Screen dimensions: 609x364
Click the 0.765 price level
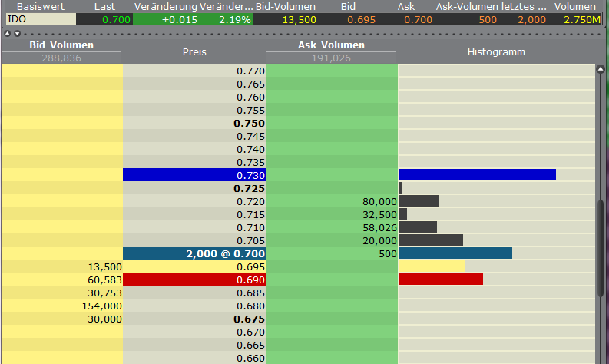point(250,84)
